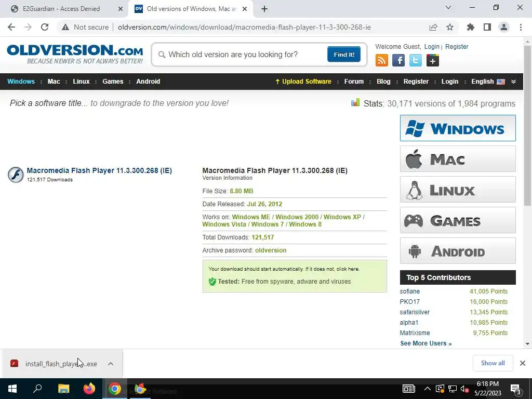Open Linux menu in site navbar

[81, 82]
